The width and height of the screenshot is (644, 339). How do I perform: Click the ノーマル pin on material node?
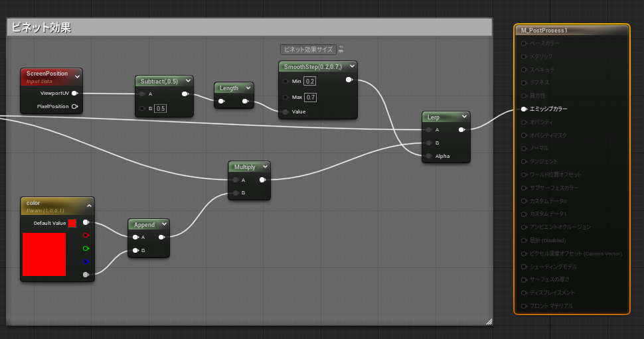point(524,148)
